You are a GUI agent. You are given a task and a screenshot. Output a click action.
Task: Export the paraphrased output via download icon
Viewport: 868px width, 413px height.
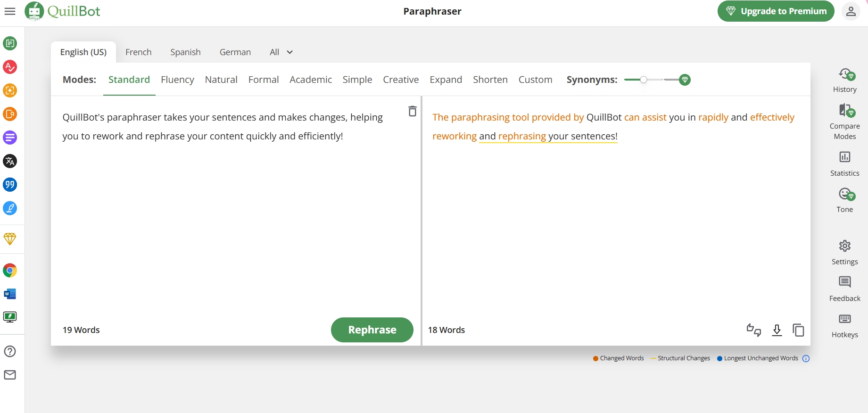(777, 330)
